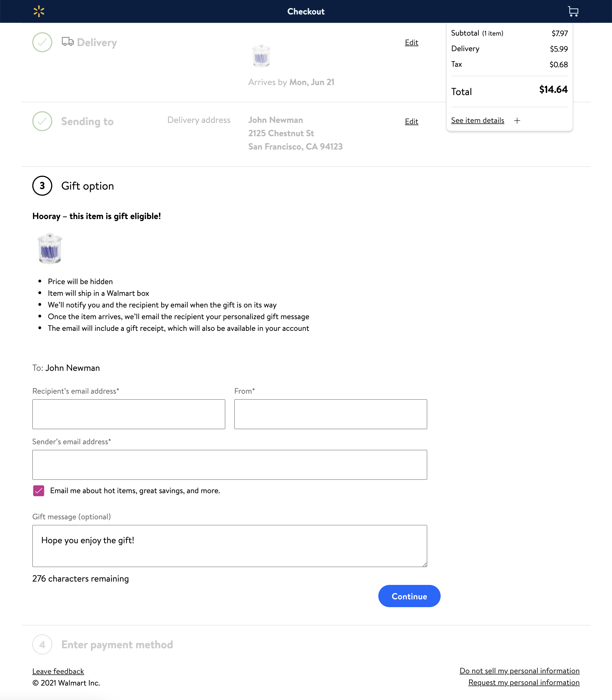This screenshot has height=700, width=612.
Task: Click the Delivery step checkmark circle
Action: pyautogui.click(x=42, y=42)
